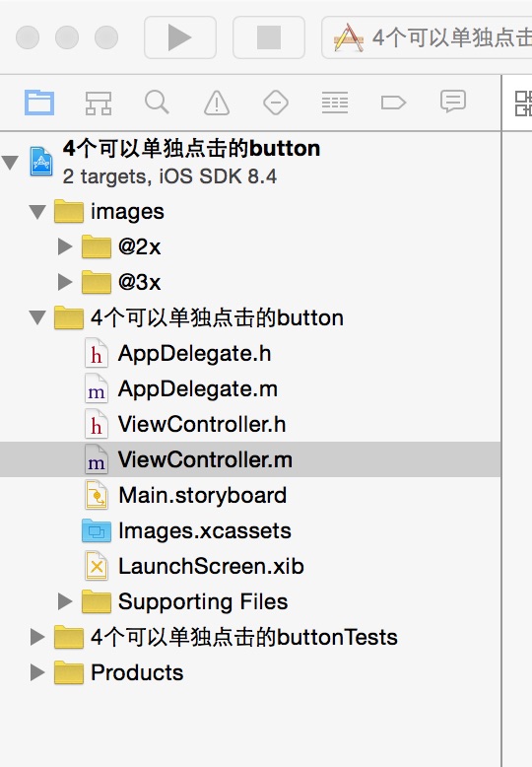Open the Breakpoint navigator tag icon
The width and height of the screenshot is (532, 767).
tap(394, 103)
